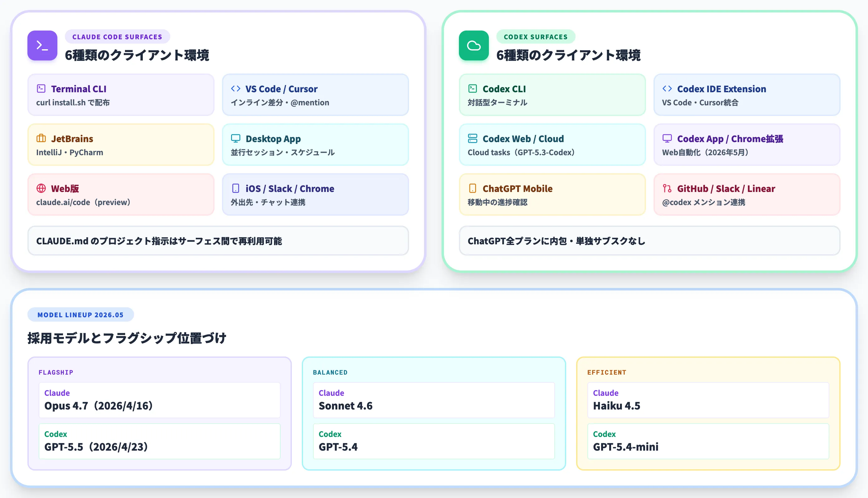Click the CLAUDE.md project instructions note
Viewport: 868px width, 498px height.
[x=218, y=241]
